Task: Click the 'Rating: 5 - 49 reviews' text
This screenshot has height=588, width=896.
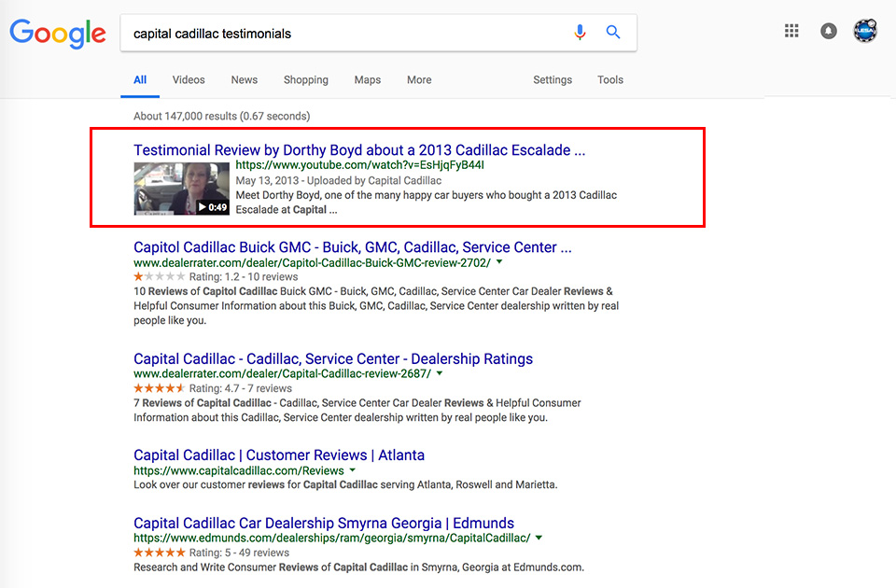Action: 239,553
